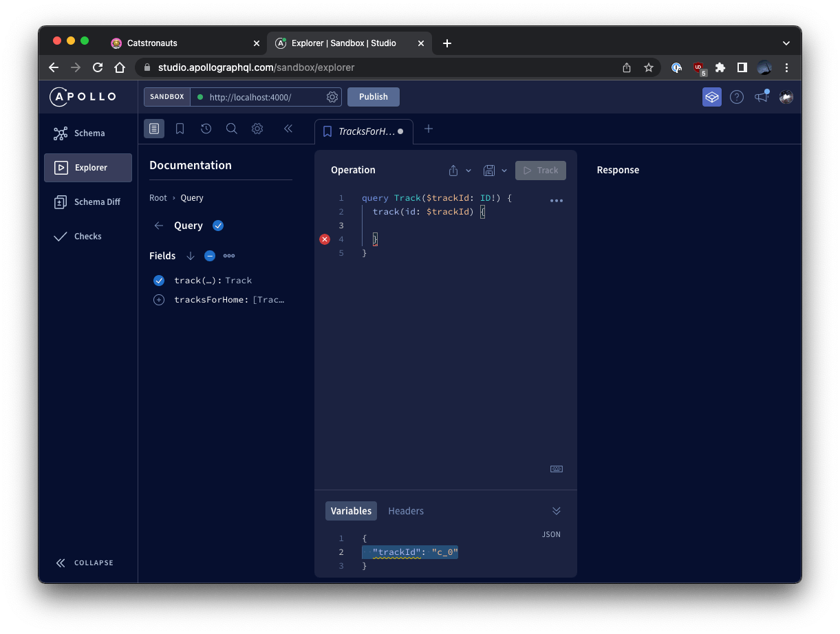The width and height of the screenshot is (840, 634).
Task: Open the Apollo Studio cube icon
Action: tap(712, 97)
